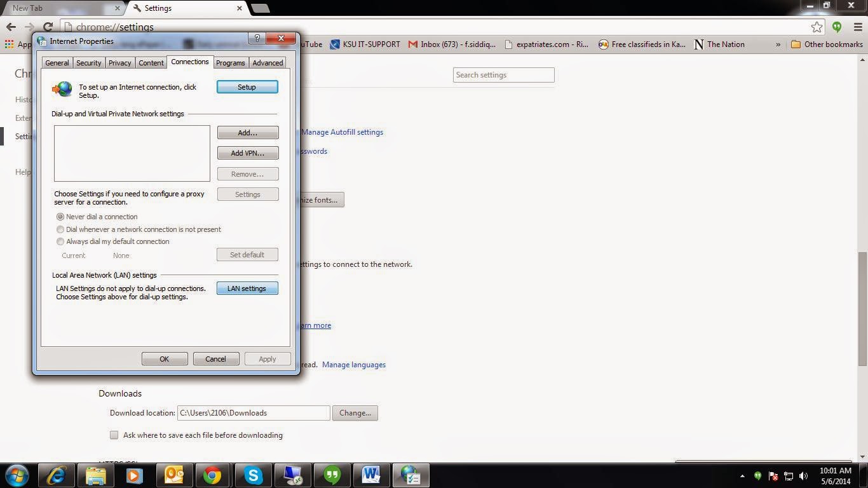Viewport: 868px width, 488px height.
Task: Click the Search settings field
Action: (x=503, y=74)
